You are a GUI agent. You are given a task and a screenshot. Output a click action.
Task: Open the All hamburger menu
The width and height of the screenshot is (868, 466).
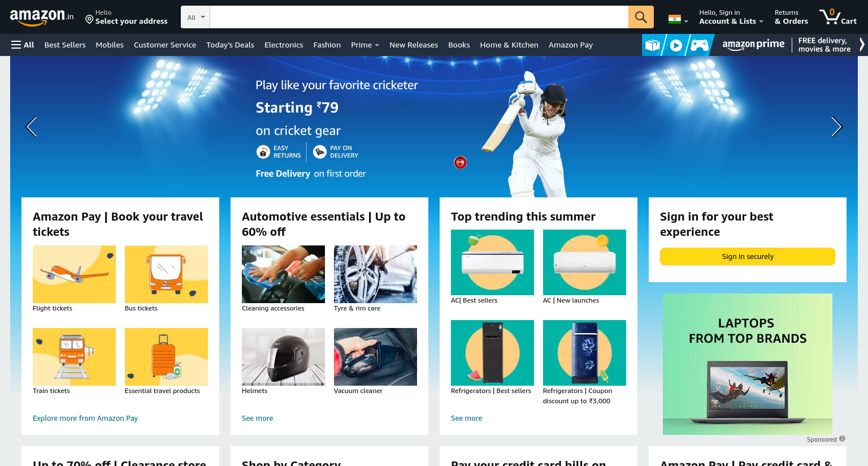pyautogui.click(x=23, y=45)
